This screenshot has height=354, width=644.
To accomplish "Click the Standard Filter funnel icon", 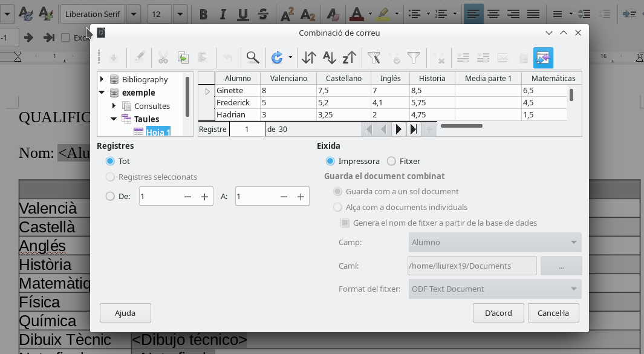I will click(414, 58).
